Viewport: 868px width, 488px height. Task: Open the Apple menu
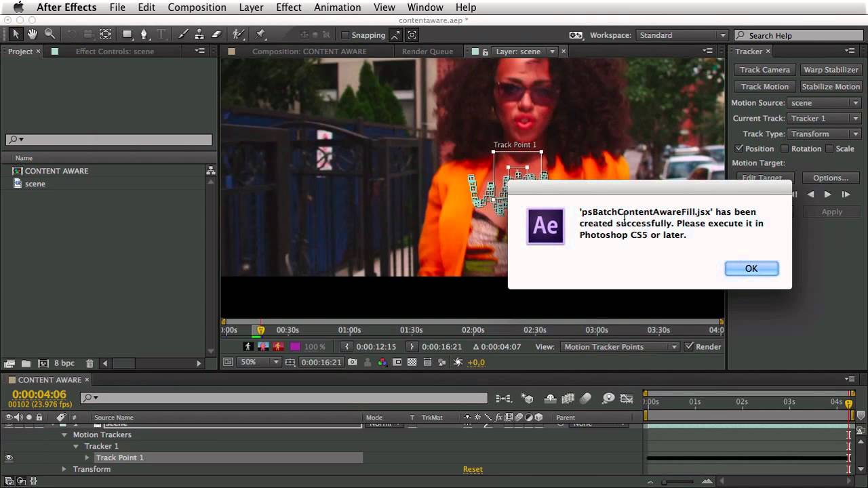tap(18, 7)
